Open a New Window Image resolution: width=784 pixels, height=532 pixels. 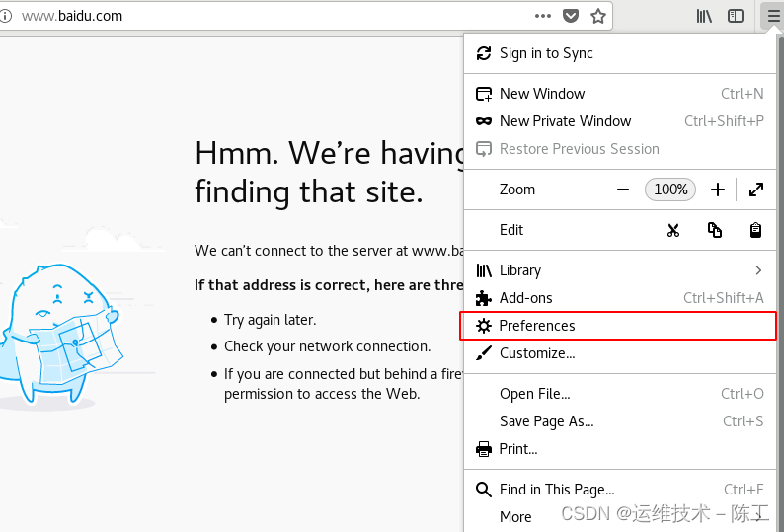click(620, 94)
